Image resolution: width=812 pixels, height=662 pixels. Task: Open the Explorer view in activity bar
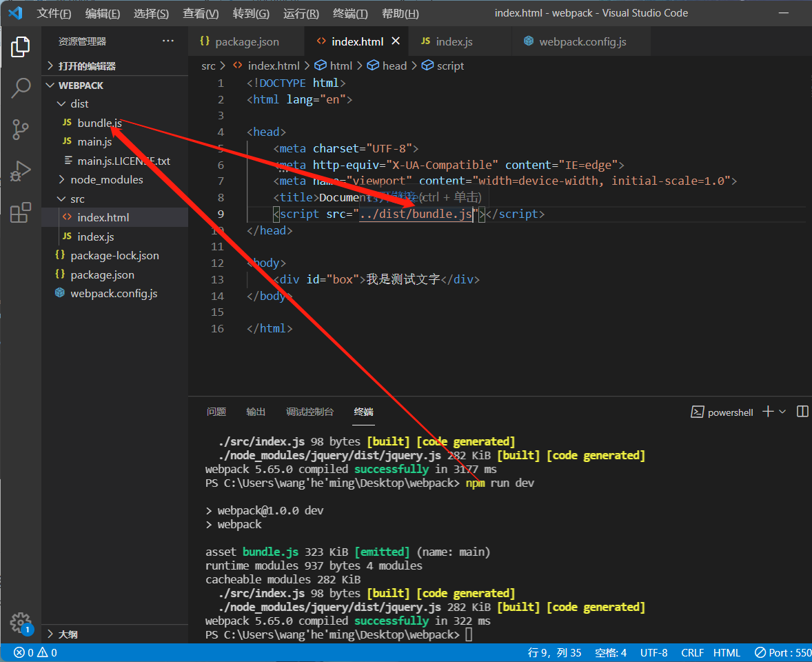[x=20, y=47]
